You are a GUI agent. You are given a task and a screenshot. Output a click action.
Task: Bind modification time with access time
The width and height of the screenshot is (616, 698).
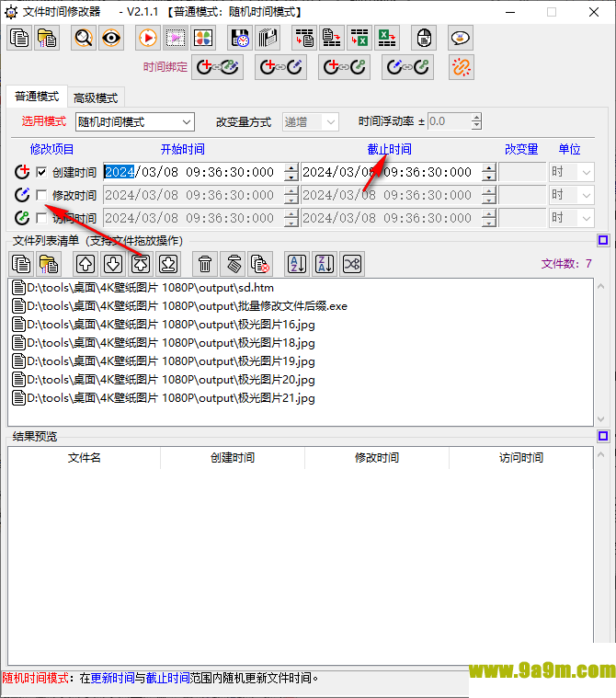pyautogui.click(x=407, y=67)
